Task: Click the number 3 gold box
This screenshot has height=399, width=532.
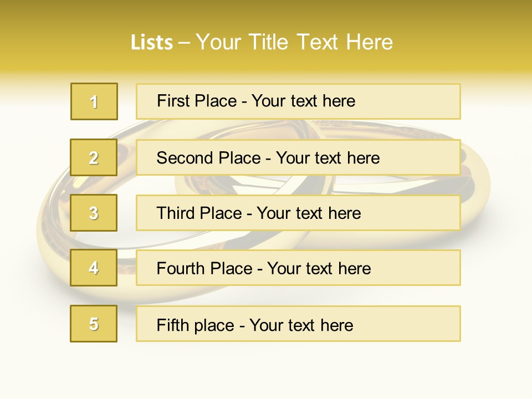Action: coord(94,213)
